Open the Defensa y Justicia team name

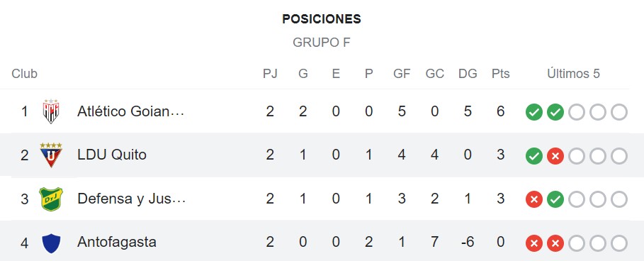[x=132, y=199]
